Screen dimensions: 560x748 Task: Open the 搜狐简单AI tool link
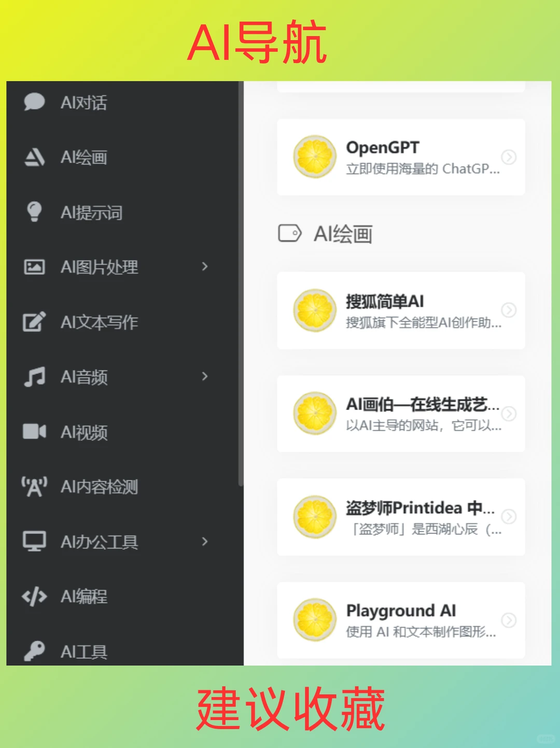pos(401,311)
